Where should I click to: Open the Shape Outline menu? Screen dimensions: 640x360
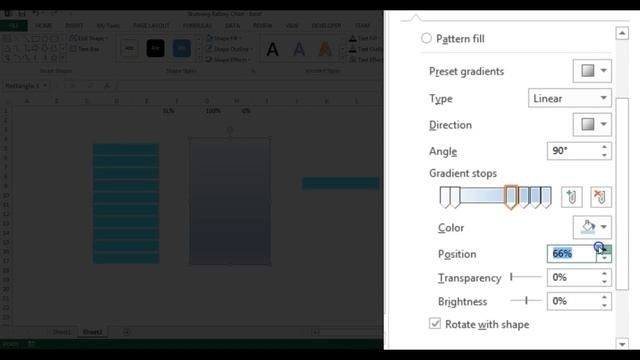pos(229,49)
